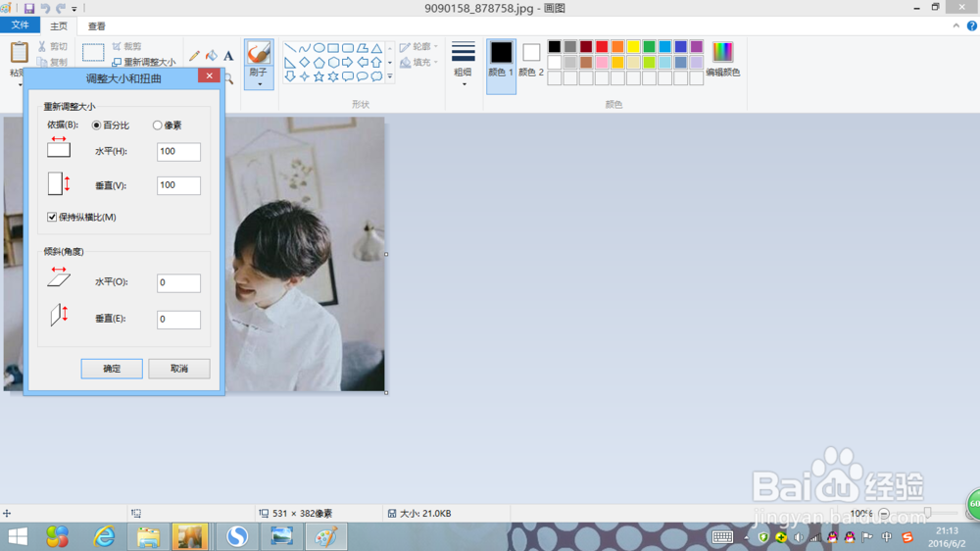
Task: Collapse the ribbon with the caret arrow
Action: pos(956,25)
